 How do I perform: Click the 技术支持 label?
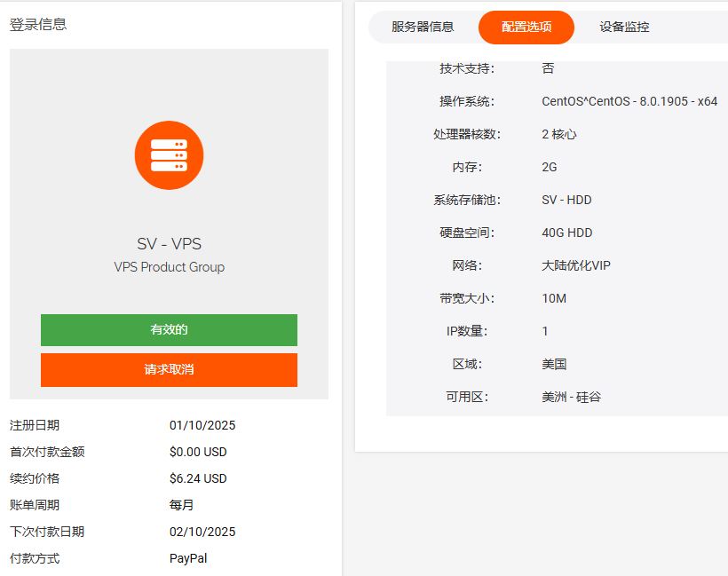tap(467, 68)
